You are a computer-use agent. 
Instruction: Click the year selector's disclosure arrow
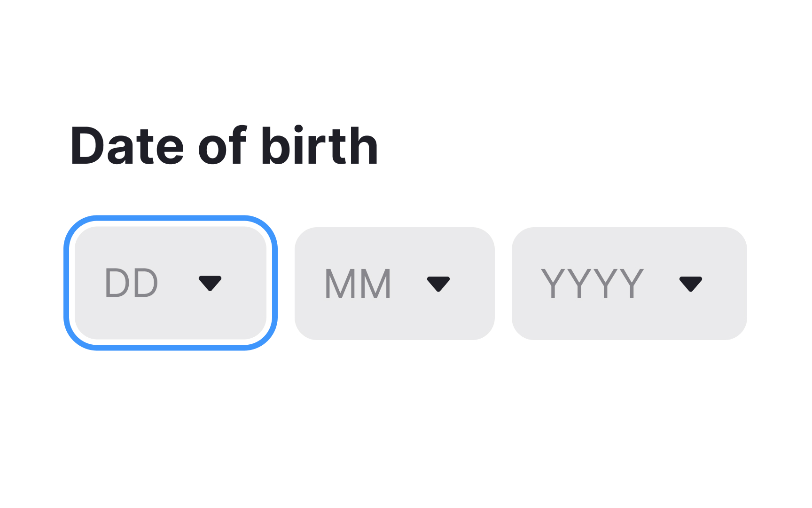click(x=691, y=282)
